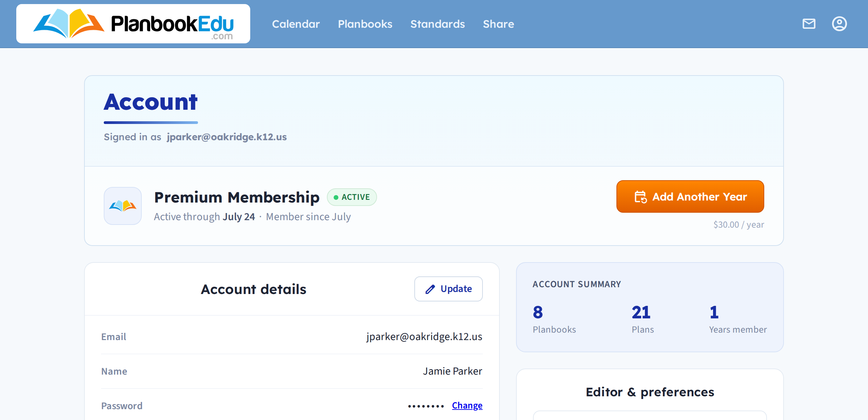Image resolution: width=868 pixels, height=420 pixels.
Task: Click the Update account details button
Action: [x=449, y=289]
